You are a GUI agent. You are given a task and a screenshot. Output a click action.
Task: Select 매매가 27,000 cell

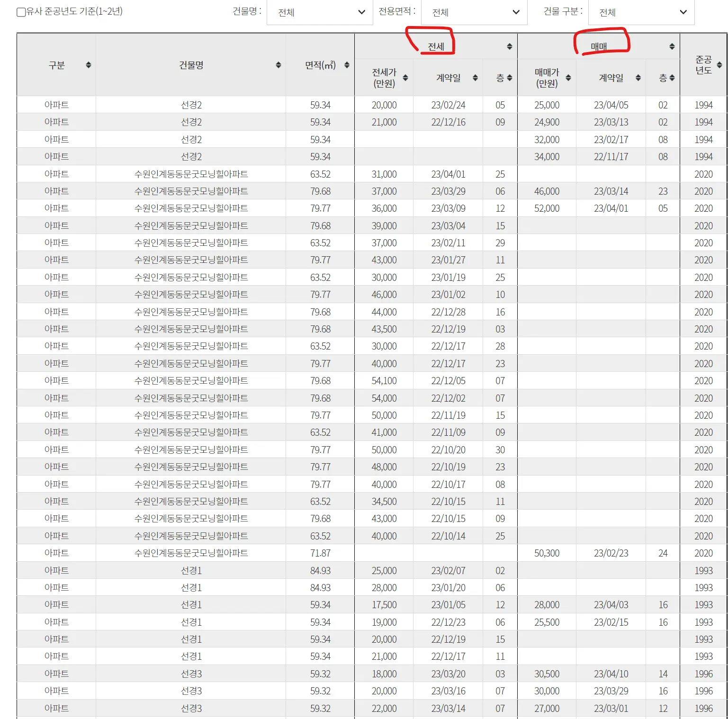[547, 708]
